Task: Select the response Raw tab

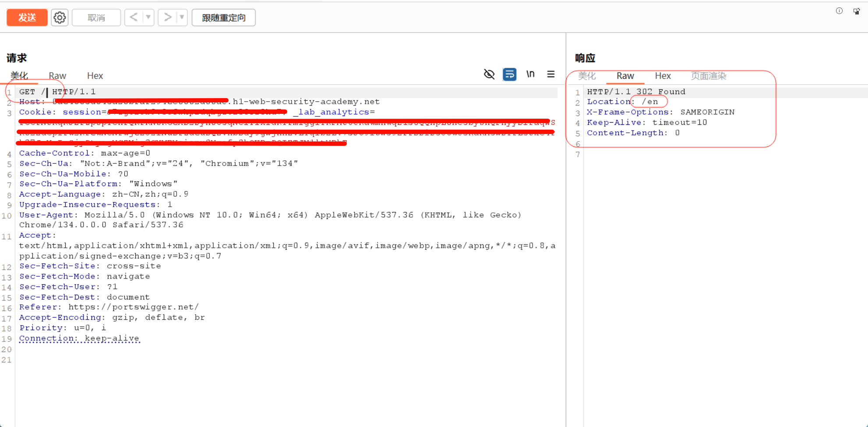Action: tap(625, 76)
